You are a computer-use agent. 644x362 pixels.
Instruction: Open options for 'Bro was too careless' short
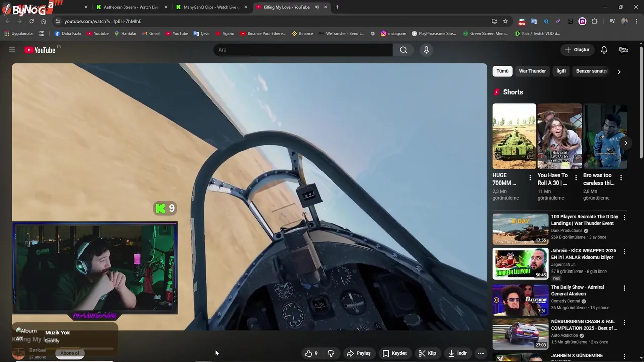point(621,178)
